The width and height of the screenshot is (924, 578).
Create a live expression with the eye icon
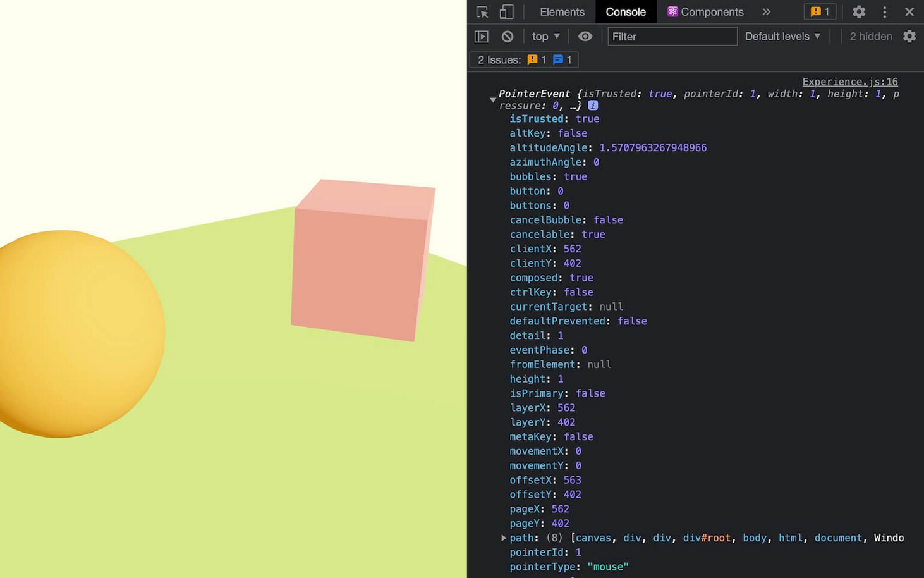(x=585, y=37)
